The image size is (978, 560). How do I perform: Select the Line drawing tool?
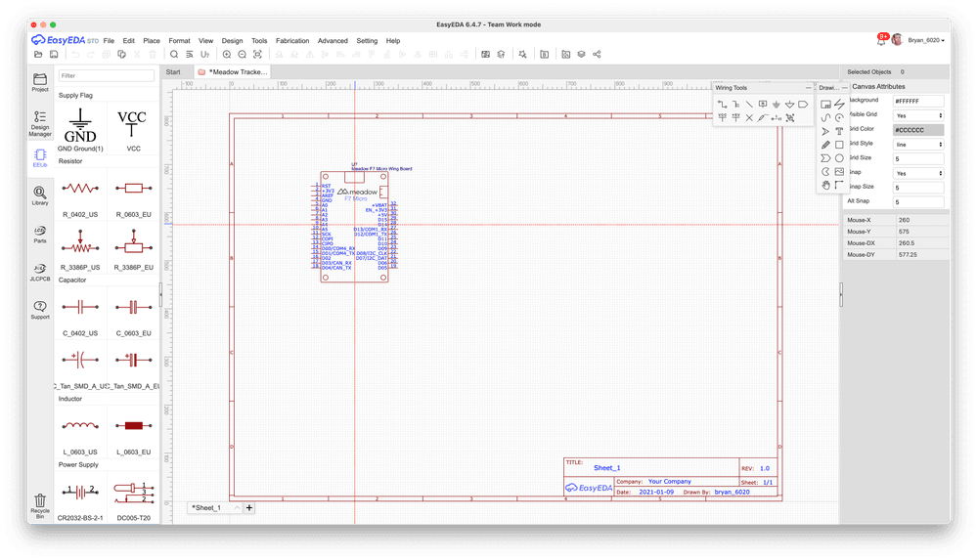click(x=839, y=105)
